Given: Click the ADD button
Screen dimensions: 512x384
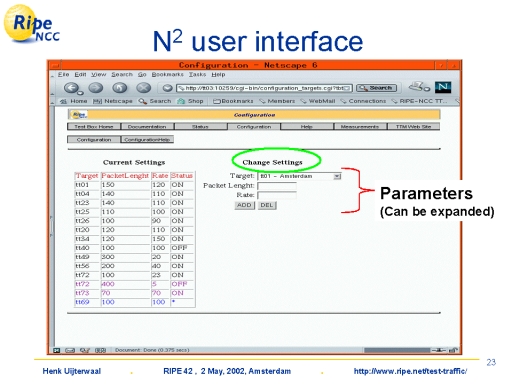Looking at the screenshot, I should (x=244, y=205).
